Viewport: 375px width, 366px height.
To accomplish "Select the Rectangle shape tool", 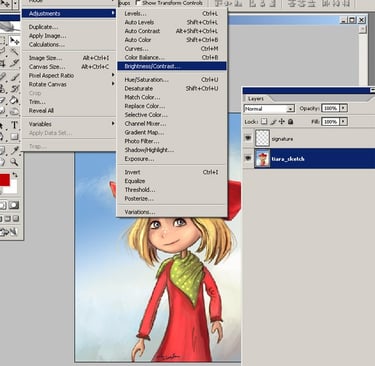I will click(x=14, y=137).
